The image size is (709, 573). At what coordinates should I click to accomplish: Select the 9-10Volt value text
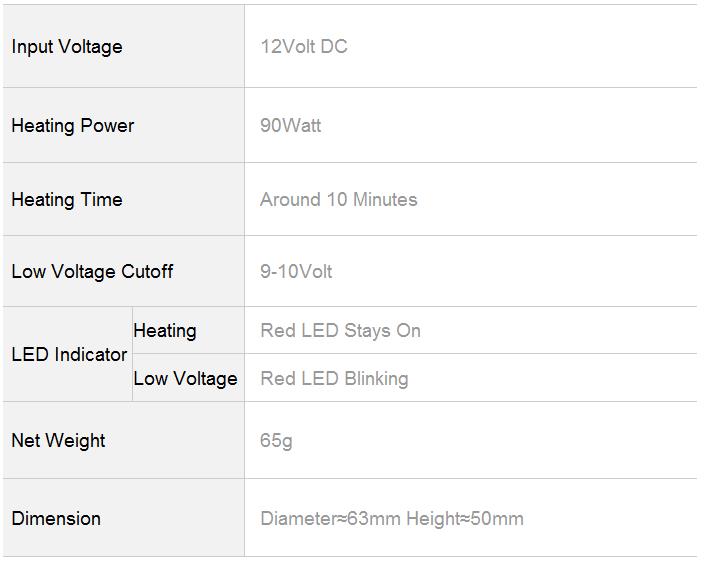[296, 271]
